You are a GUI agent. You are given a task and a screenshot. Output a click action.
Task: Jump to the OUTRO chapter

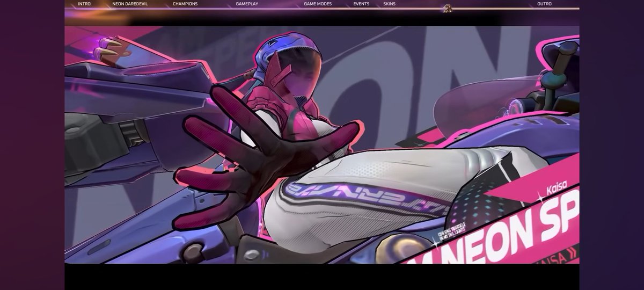(x=544, y=4)
